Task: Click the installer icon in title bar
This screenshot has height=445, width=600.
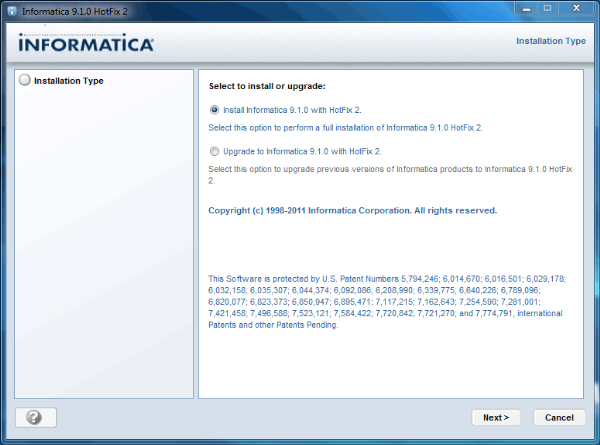Action: [x=12, y=11]
